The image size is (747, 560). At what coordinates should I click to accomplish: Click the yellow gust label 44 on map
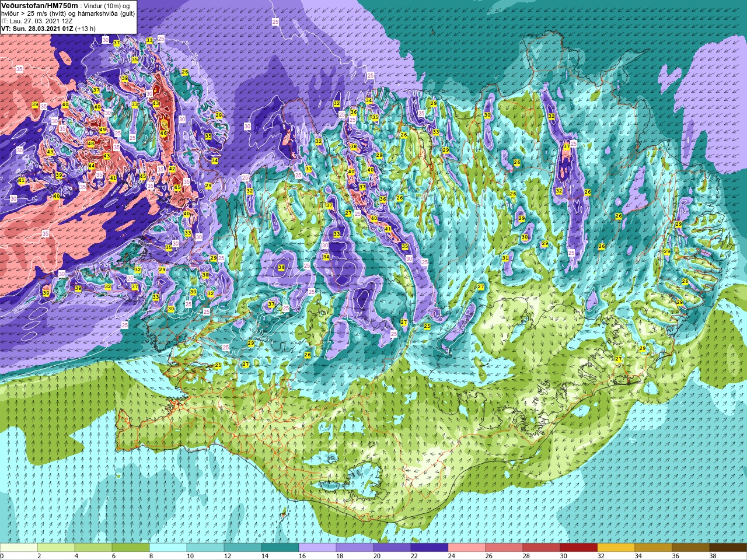pyautogui.click(x=91, y=166)
